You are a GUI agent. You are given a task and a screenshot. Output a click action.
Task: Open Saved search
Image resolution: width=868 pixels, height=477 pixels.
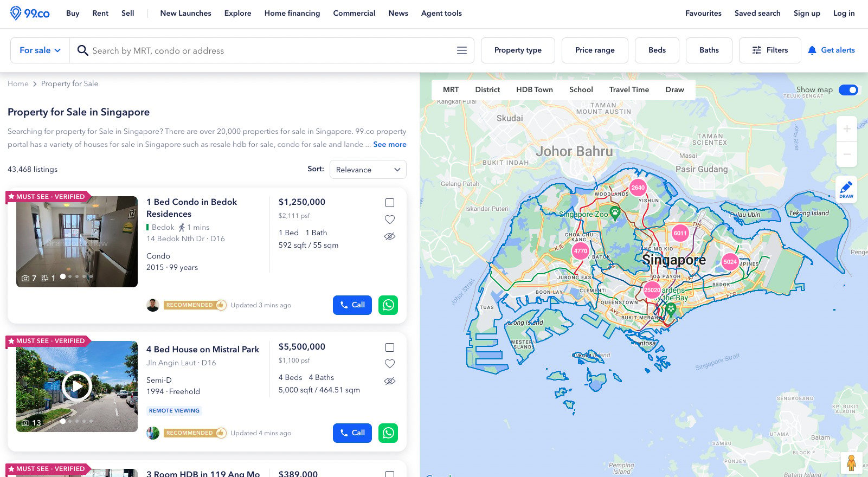pyautogui.click(x=757, y=13)
